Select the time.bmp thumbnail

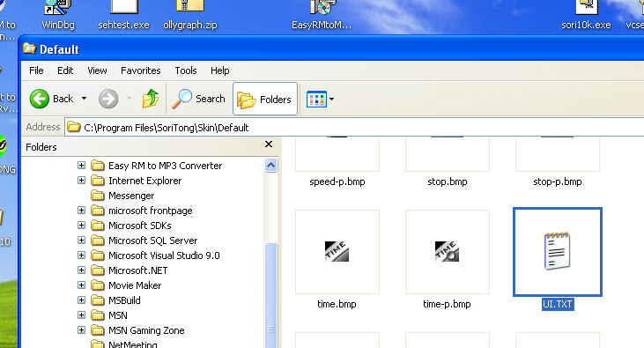(337, 252)
